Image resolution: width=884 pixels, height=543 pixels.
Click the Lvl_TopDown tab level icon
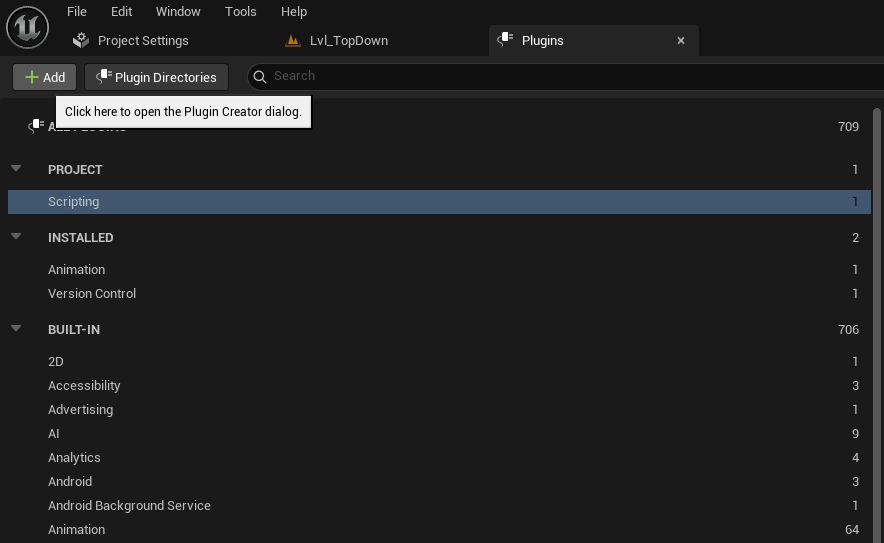tap(293, 41)
